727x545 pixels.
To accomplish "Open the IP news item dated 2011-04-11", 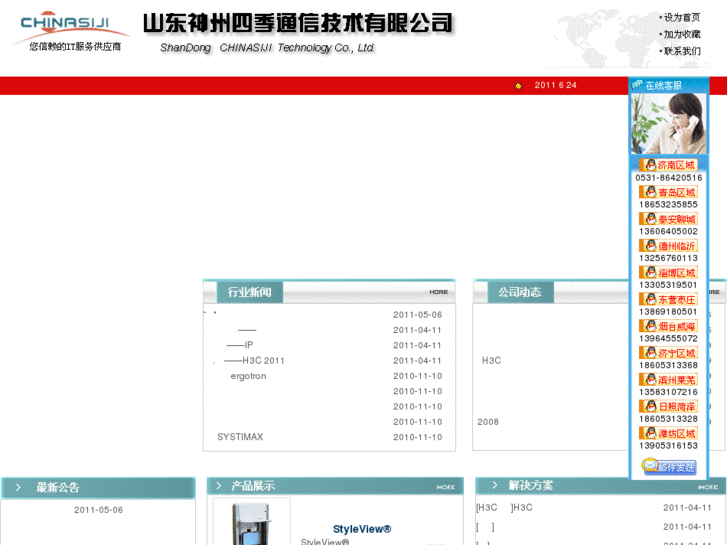I will point(240,345).
